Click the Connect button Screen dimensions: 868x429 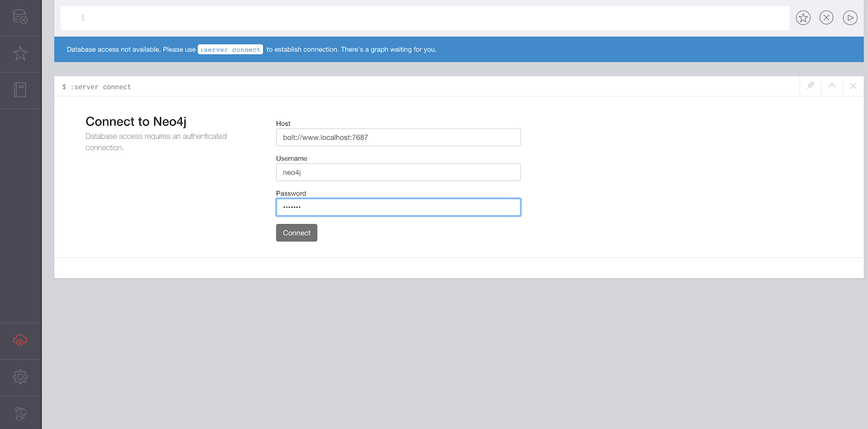coord(297,233)
